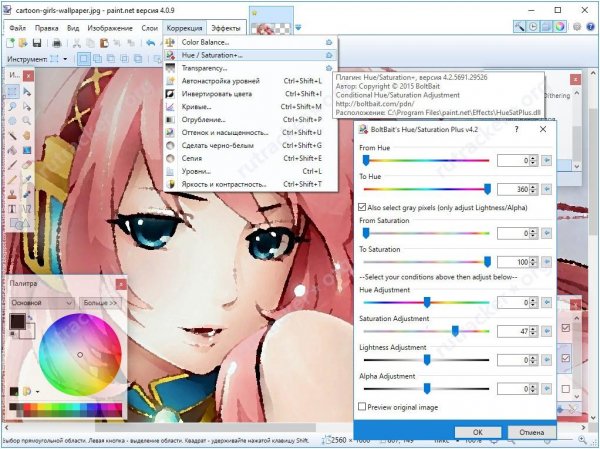Open the Эффекты menu
This screenshot has height=449, width=600.
226,28
